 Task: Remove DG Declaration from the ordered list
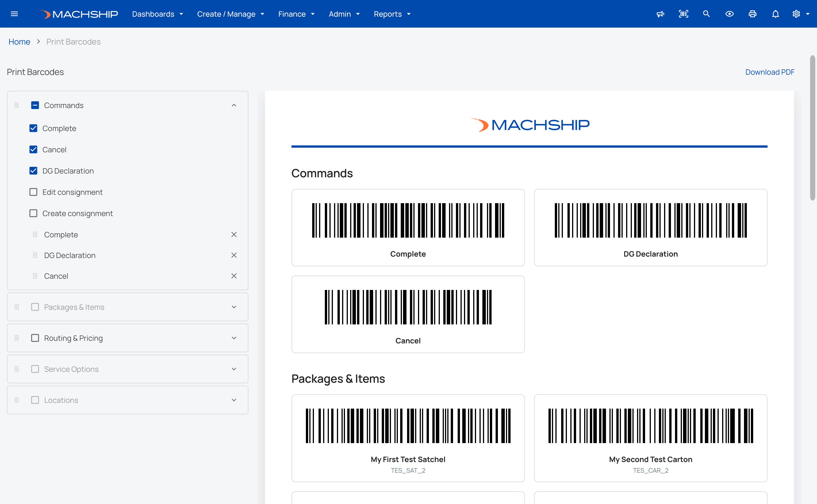tap(234, 255)
